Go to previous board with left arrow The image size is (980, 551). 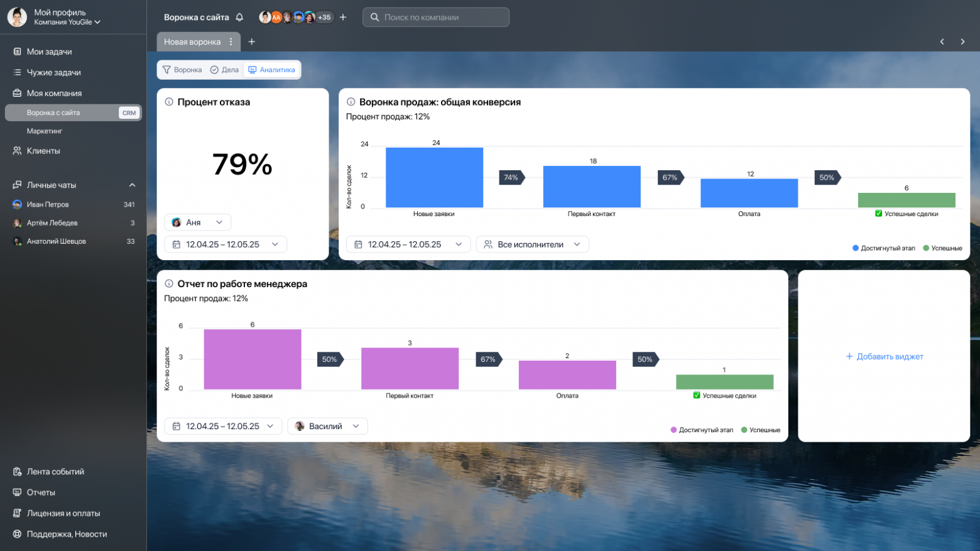[x=942, y=42]
